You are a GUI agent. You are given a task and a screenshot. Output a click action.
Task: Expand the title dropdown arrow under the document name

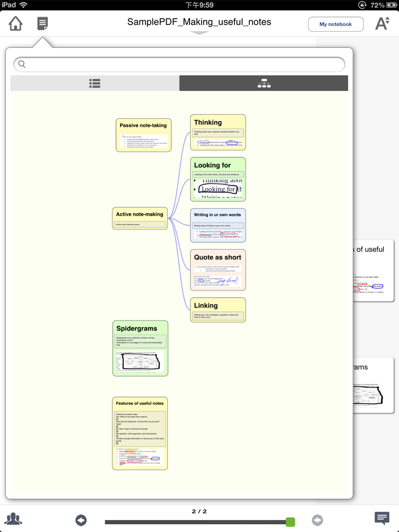[199, 33]
